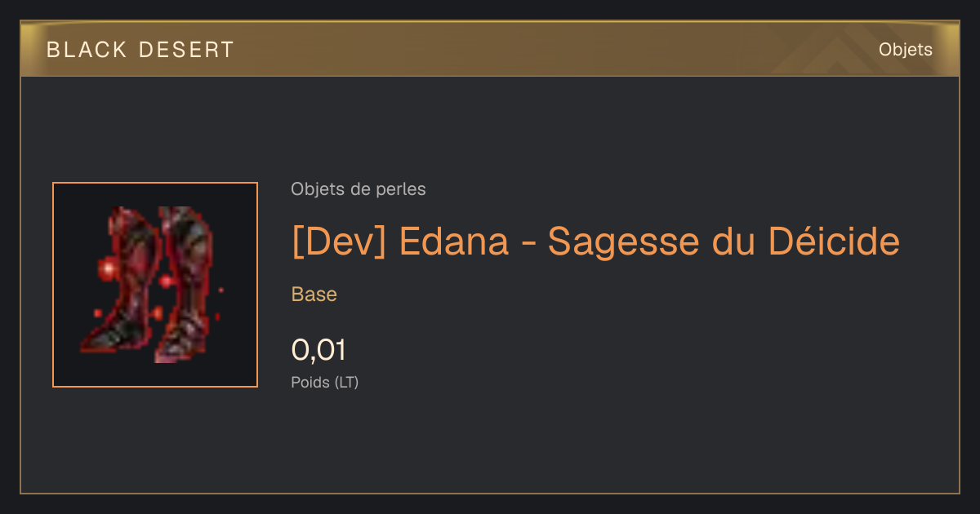Select the left boot in the item image
Viewport: 980px width, 514px height.
118,281
